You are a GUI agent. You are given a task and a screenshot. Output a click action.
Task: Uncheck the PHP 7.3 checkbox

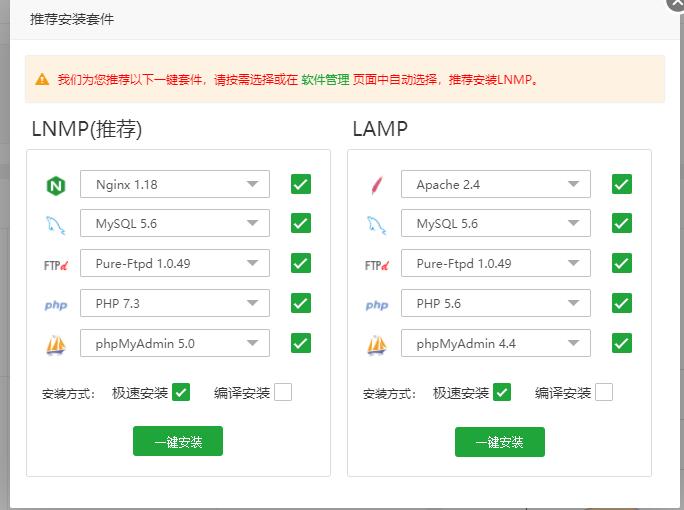pyautogui.click(x=301, y=303)
